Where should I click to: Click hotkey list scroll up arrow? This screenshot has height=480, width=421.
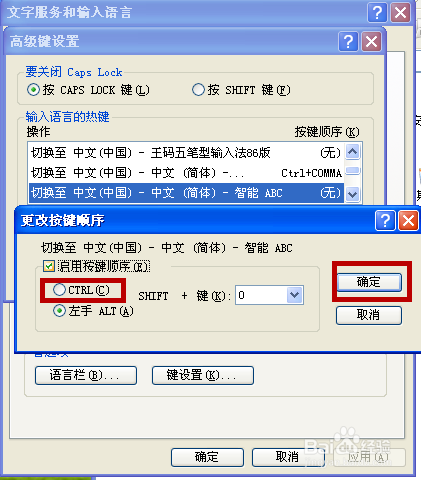coord(353,152)
